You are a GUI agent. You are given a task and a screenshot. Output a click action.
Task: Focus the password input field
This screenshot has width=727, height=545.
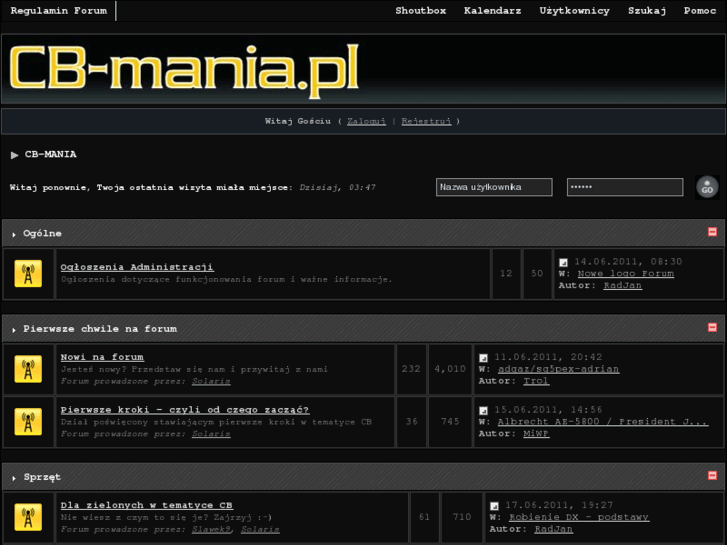(x=625, y=187)
